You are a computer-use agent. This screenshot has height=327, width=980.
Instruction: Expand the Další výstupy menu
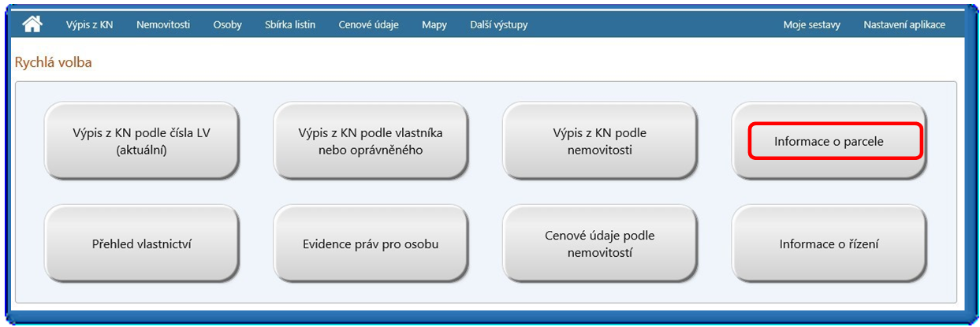tap(498, 24)
